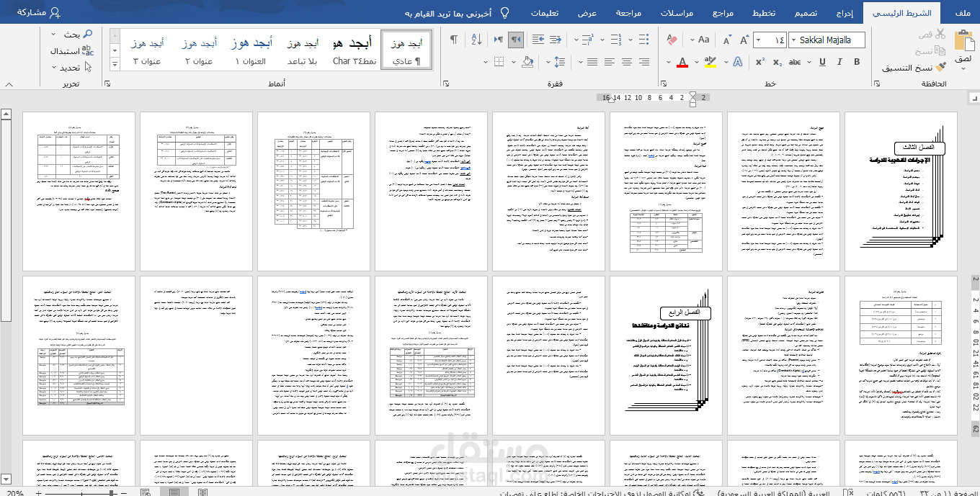
Task: Click the Cut (قص) scissors icon
Action: click(940, 34)
